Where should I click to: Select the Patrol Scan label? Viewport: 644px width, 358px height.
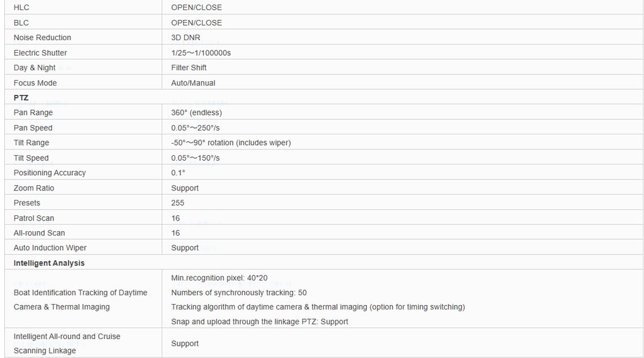[x=34, y=218]
